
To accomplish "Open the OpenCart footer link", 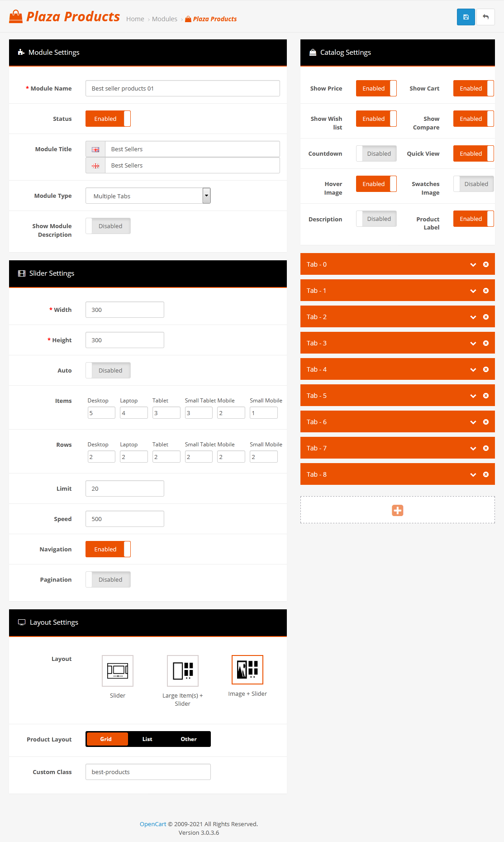I will (x=153, y=824).
